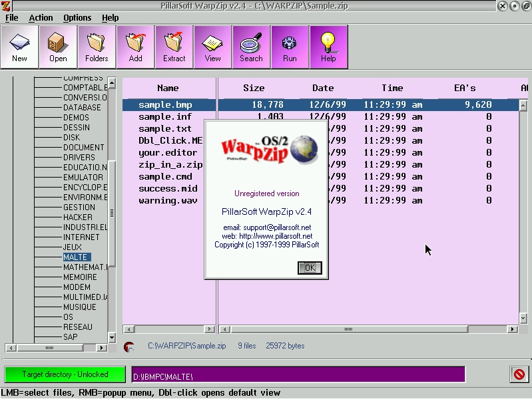The image size is (532, 399).
Task: Click the target directory path field
Action: click(x=298, y=374)
